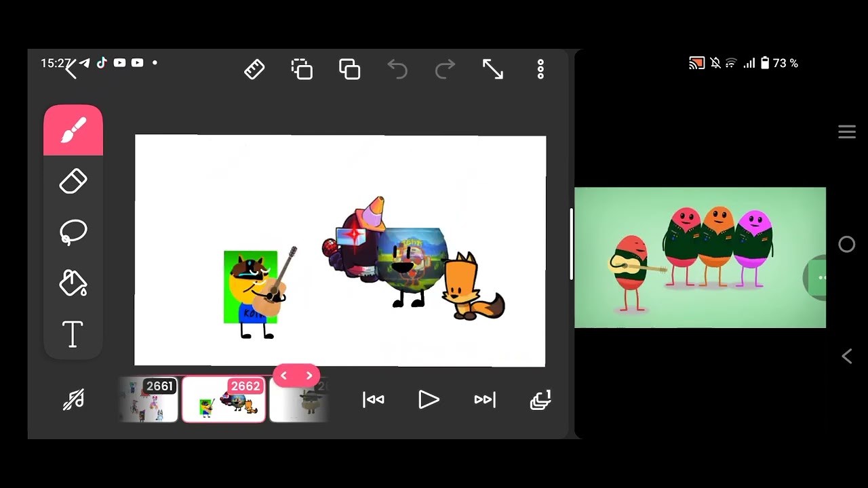Click the copy frame icon with dashed outline
The height and width of the screenshot is (488, 868).
(x=302, y=69)
